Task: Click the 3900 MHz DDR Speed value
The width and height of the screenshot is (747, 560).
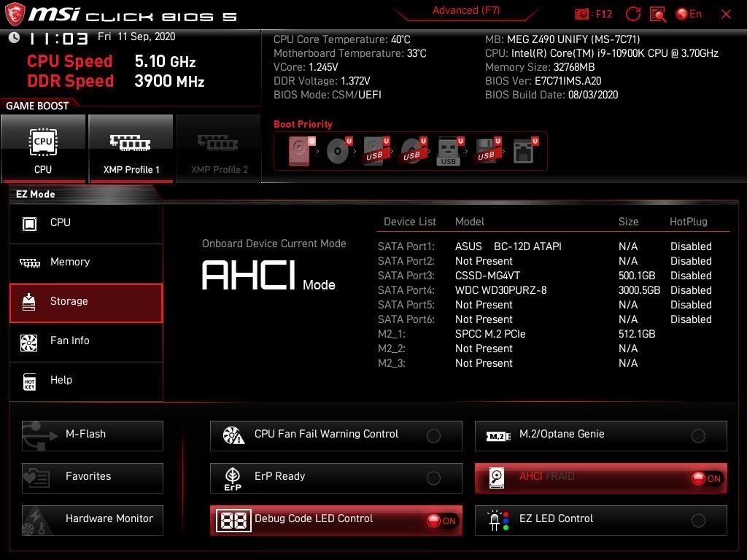Action: 169,81
